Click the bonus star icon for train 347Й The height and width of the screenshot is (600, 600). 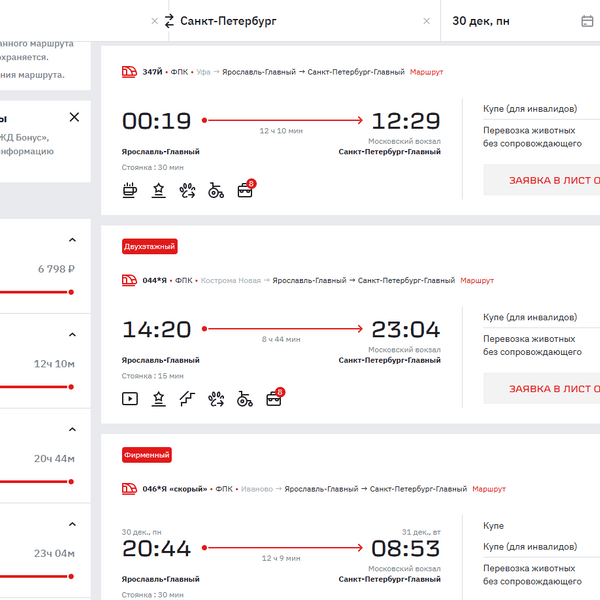tap(158, 190)
